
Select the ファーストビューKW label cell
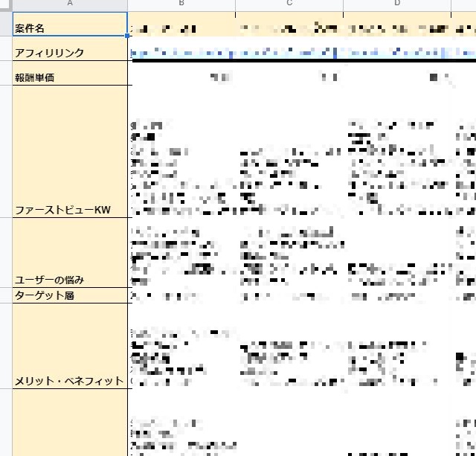(70, 210)
